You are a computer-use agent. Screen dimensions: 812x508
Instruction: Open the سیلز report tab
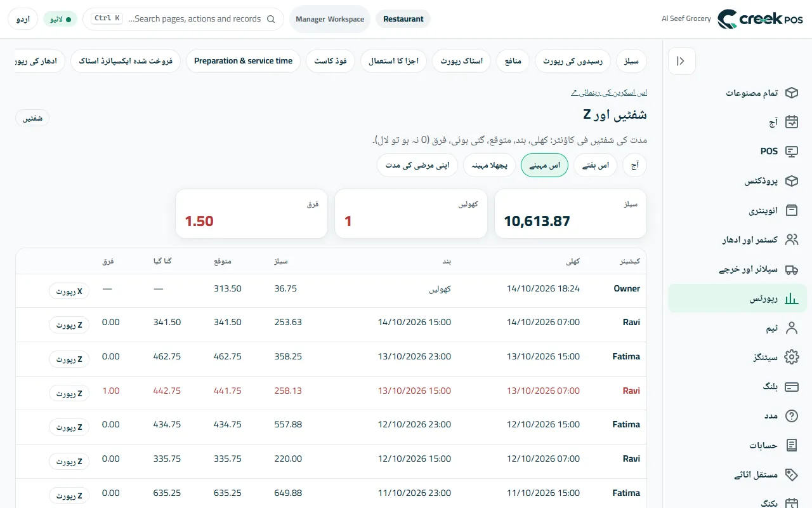click(x=632, y=61)
